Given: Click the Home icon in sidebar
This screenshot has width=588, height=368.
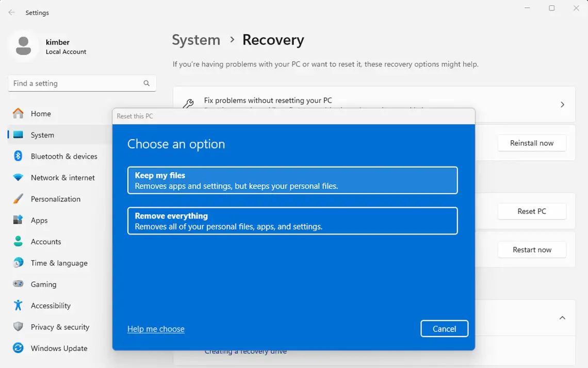Looking at the screenshot, I should click(x=18, y=113).
